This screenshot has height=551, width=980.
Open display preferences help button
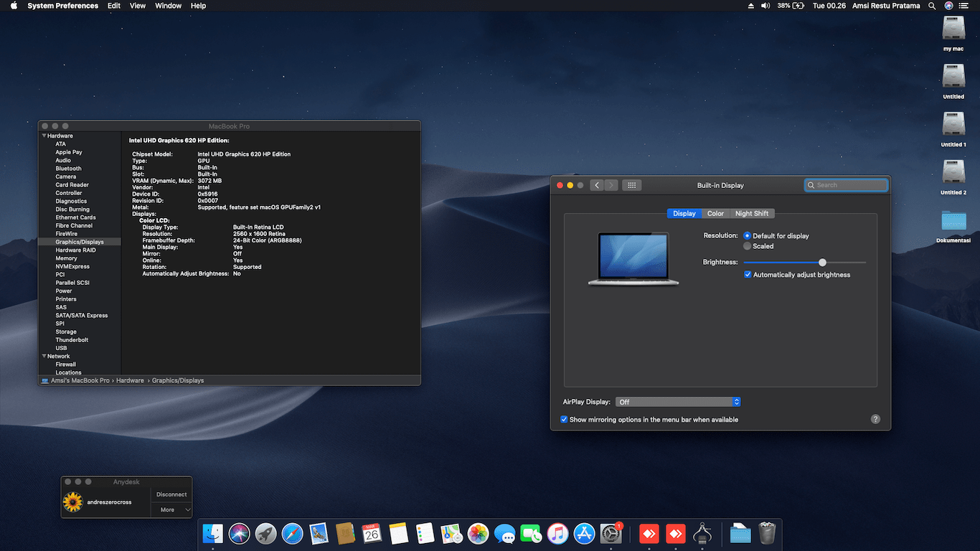(x=875, y=419)
